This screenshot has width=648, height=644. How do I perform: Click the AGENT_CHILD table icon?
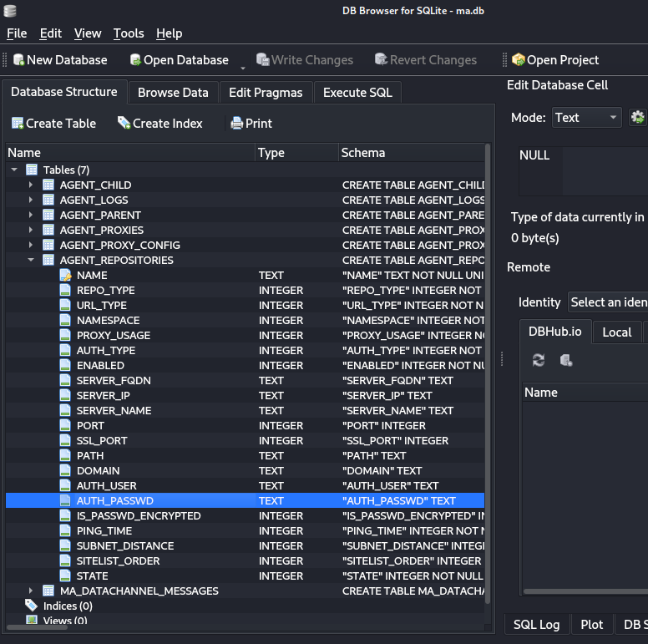tap(48, 185)
